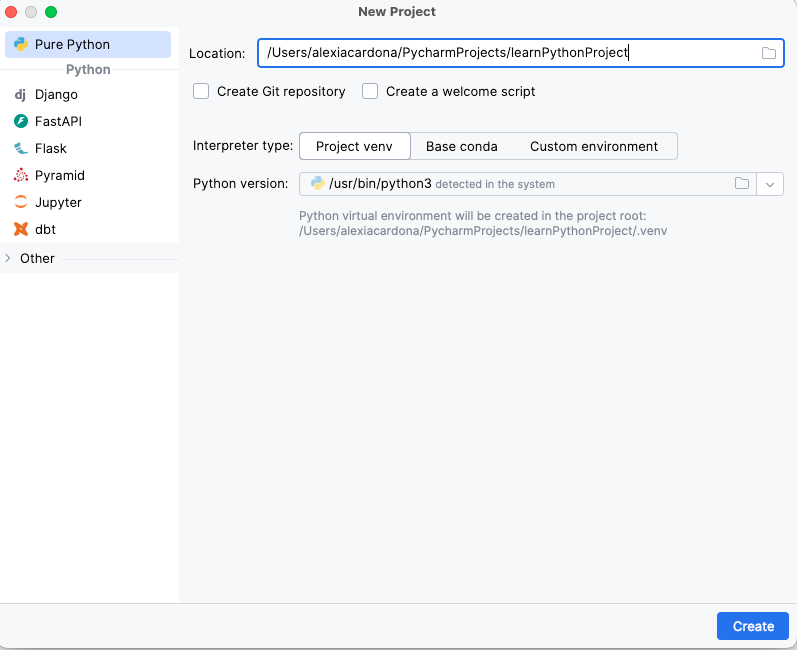Select the Project venv interpreter type

pos(355,146)
